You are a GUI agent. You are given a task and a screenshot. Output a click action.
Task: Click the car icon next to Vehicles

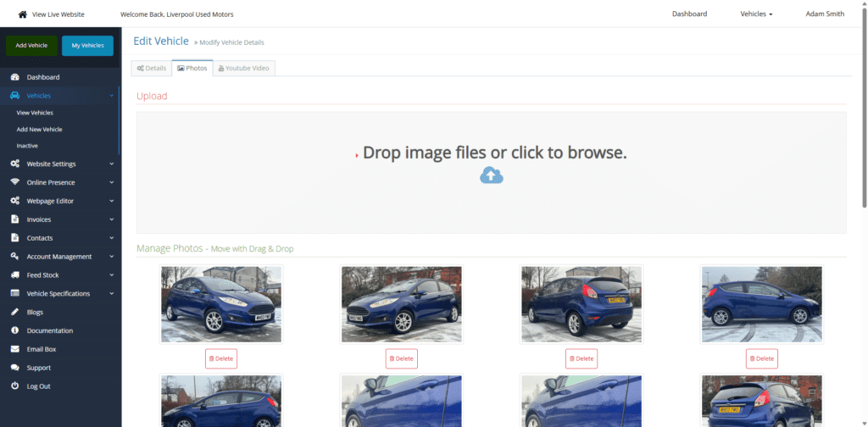pos(15,96)
